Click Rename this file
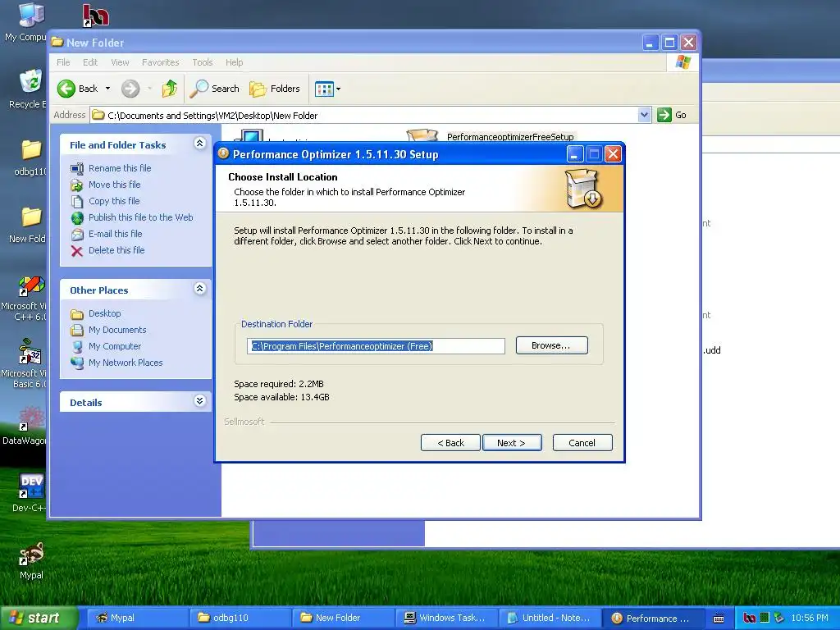This screenshot has height=630, width=840. 120,168
